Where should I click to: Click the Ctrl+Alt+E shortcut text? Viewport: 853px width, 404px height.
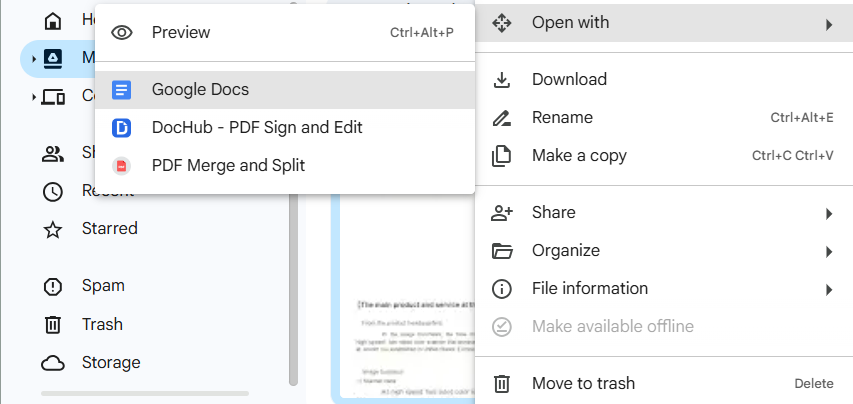point(802,118)
